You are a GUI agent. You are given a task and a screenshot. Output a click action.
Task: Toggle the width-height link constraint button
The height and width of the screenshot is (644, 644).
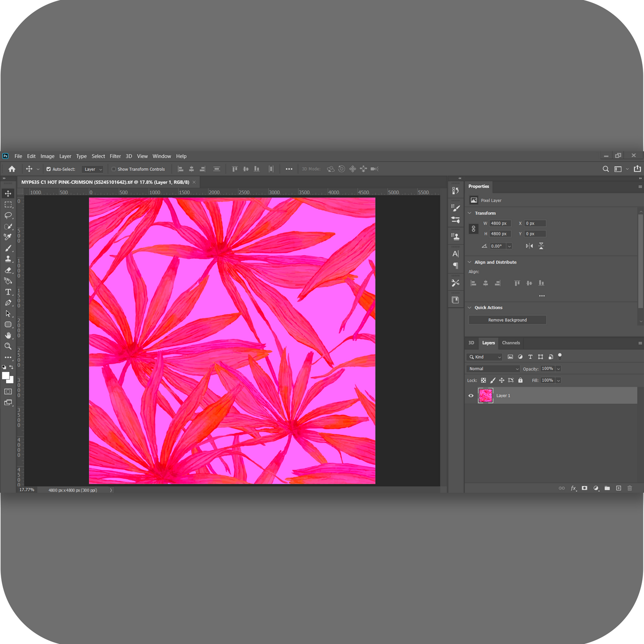473,229
